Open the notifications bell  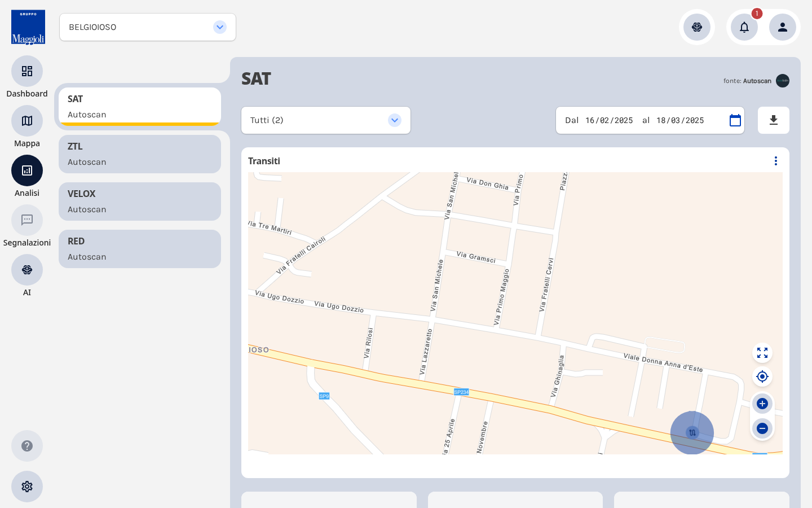click(744, 27)
